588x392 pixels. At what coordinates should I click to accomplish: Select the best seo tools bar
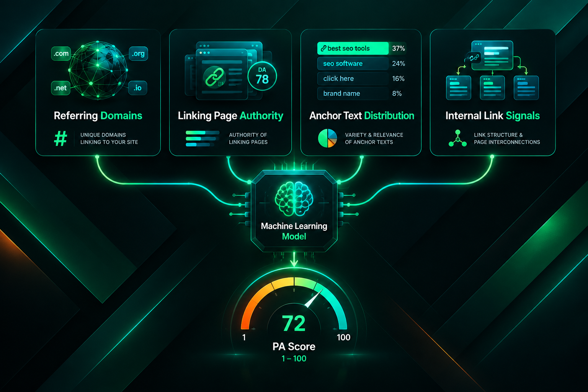[353, 49]
